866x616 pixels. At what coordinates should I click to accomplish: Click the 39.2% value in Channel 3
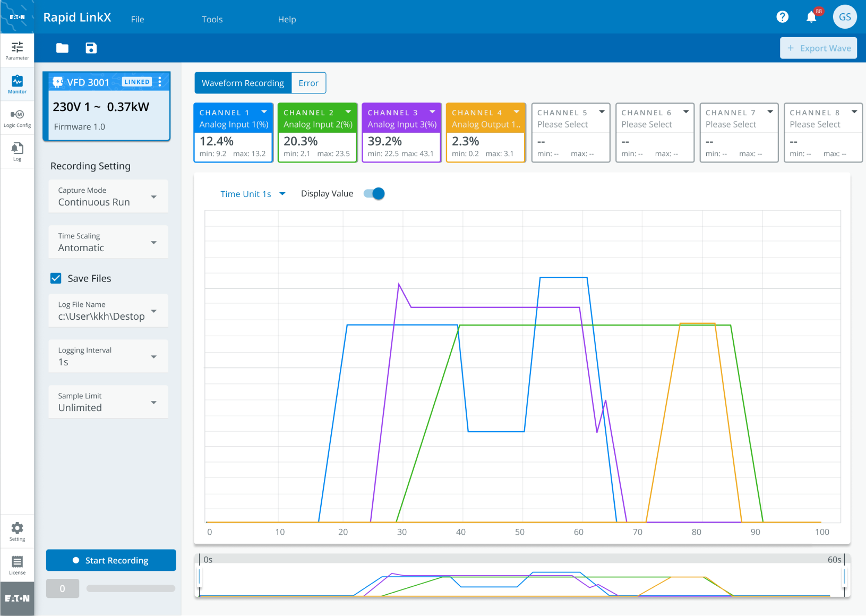tap(385, 141)
